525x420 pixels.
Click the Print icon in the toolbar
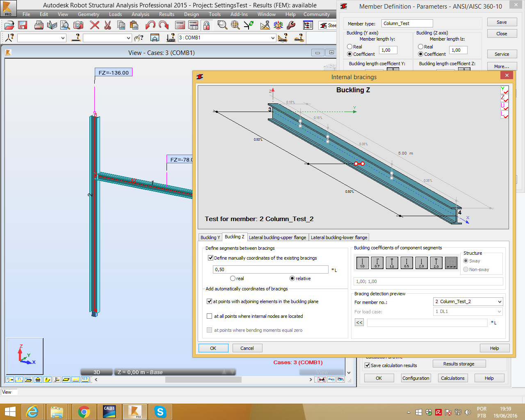(39, 25)
